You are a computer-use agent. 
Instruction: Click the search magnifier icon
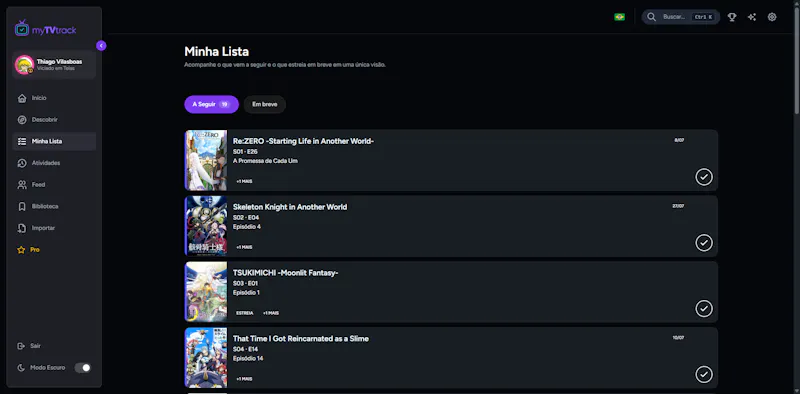pos(652,17)
